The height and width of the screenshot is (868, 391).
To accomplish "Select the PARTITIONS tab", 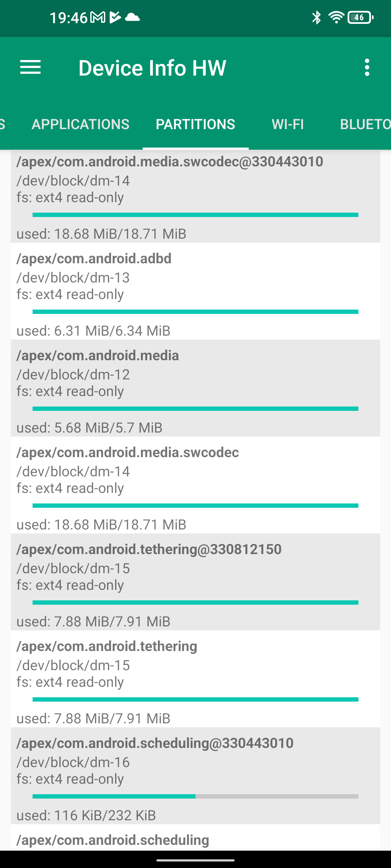I will pyautogui.click(x=195, y=124).
